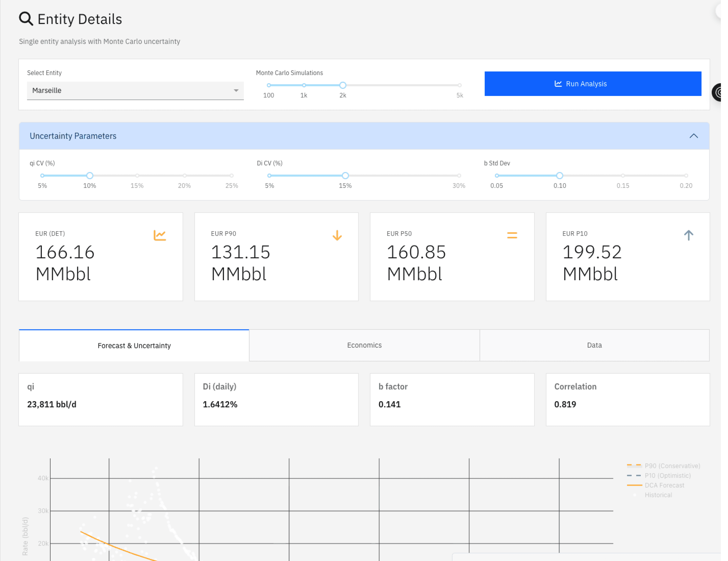The height and width of the screenshot is (561, 728).
Task: Collapse the Uncertainty Parameters chevron
Action: click(x=693, y=136)
